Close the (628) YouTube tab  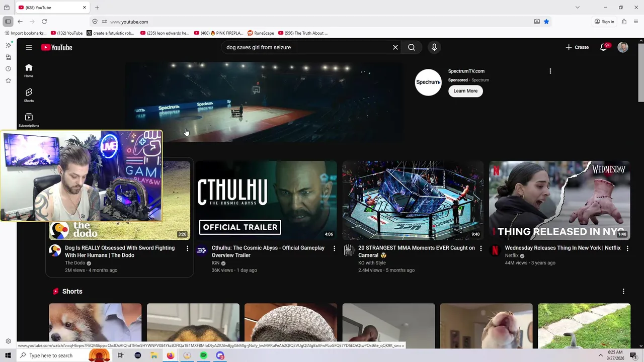pos(85,8)
